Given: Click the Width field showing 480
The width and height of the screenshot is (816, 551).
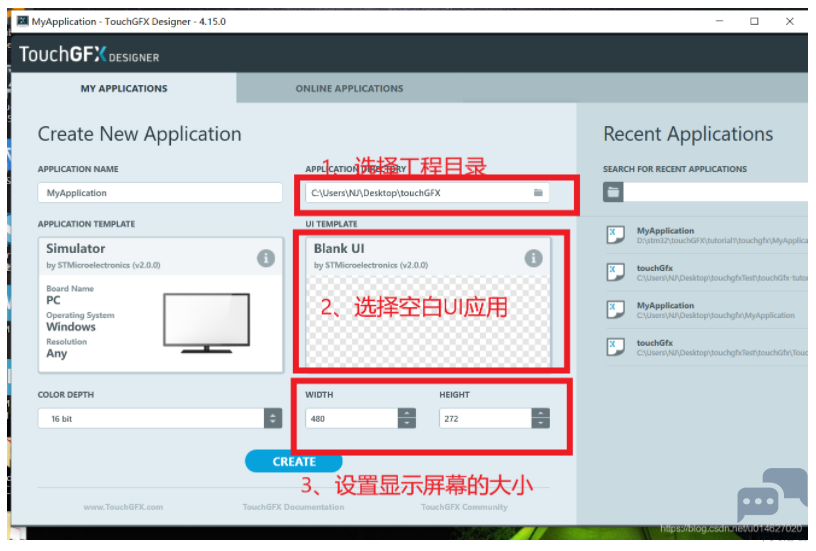Looking at the screenshot, I should click(x=352, y=418).
